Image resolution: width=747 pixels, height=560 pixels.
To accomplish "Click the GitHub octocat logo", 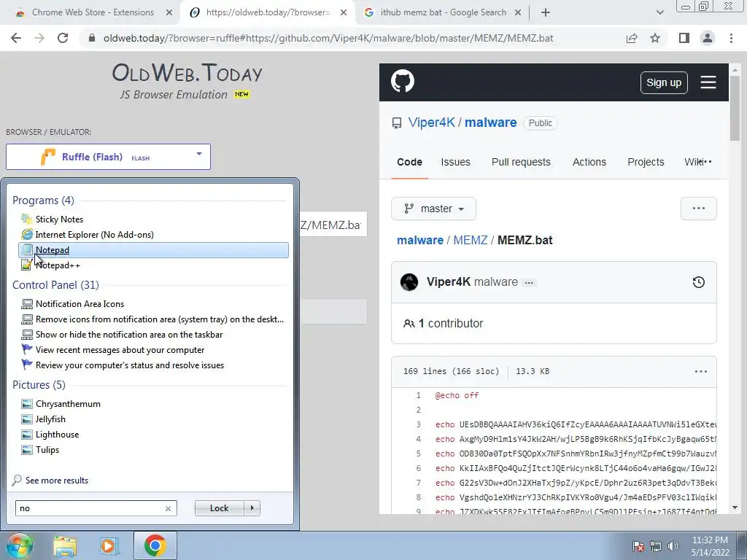I will point(403,81).
